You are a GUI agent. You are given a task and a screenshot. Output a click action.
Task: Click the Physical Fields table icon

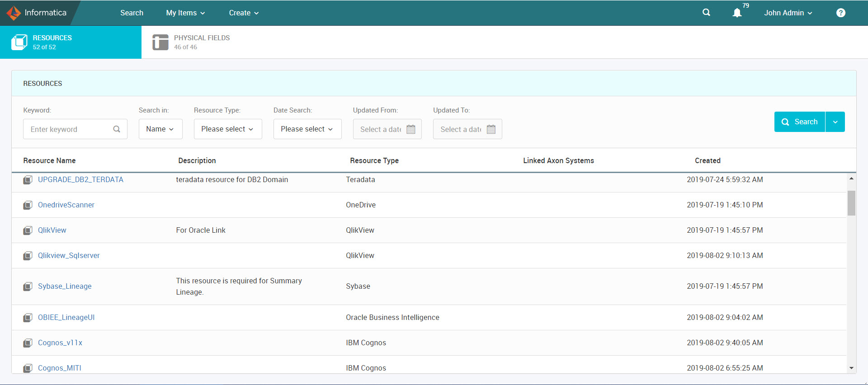pos(160,42)
